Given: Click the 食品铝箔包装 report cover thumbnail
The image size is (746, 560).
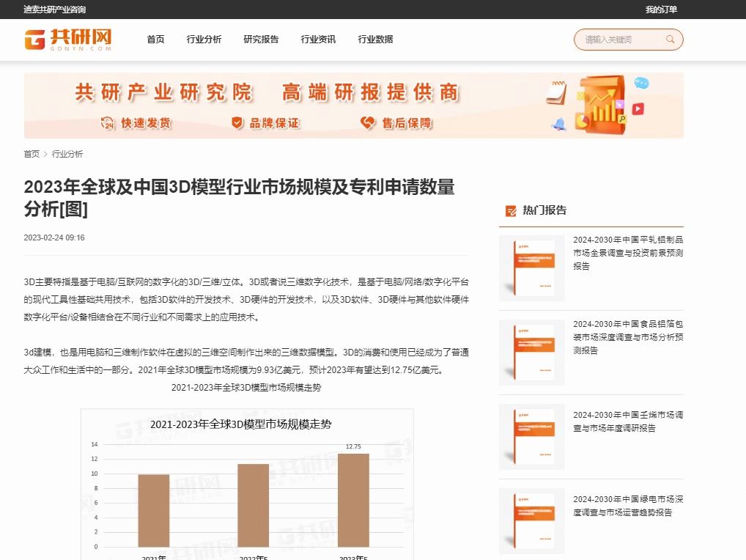Looking at the screenshot, I should pyautogui.click(x=531, y=353).
